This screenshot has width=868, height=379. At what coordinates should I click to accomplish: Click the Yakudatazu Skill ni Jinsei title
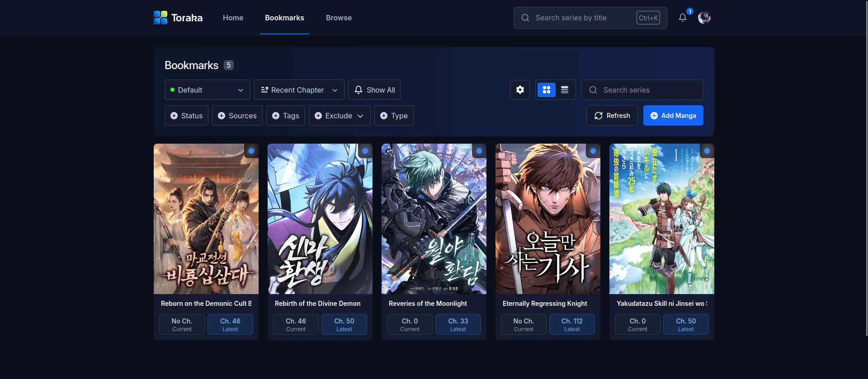pyautogui.click(x=662, y=304)
